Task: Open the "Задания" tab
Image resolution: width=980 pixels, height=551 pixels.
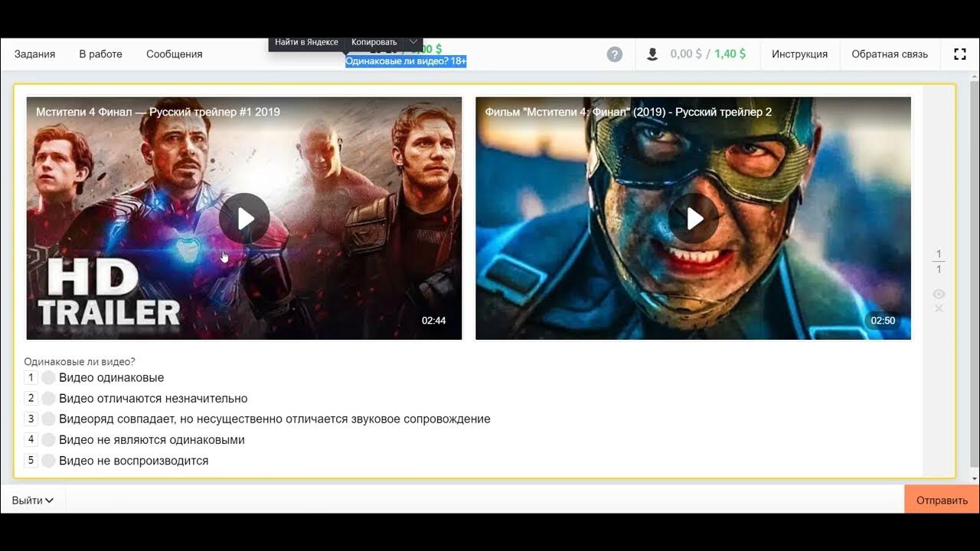Action: pos(34,54)
